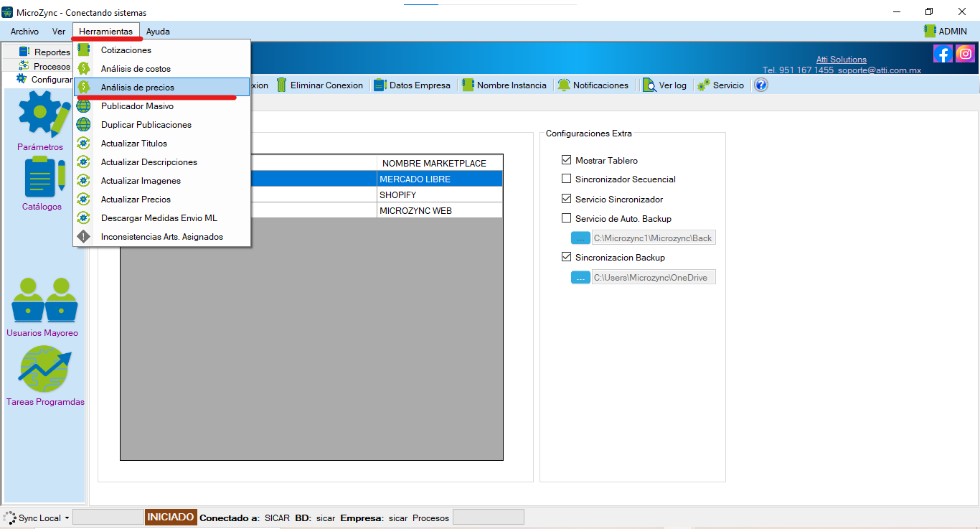Click the Herramientas menu
The height and width of the screenshot is (529, 980).
(x=106, y=32)
